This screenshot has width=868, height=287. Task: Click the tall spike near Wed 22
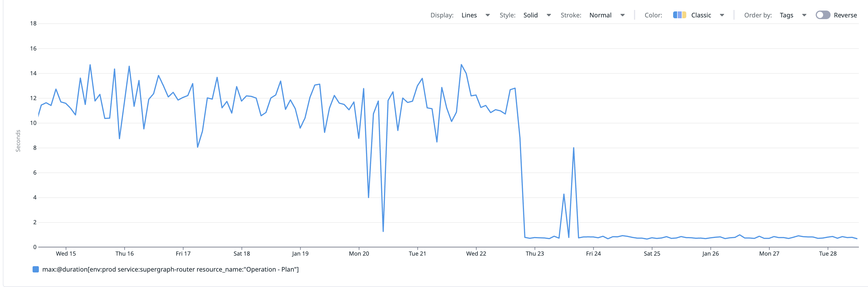[461, 64]
